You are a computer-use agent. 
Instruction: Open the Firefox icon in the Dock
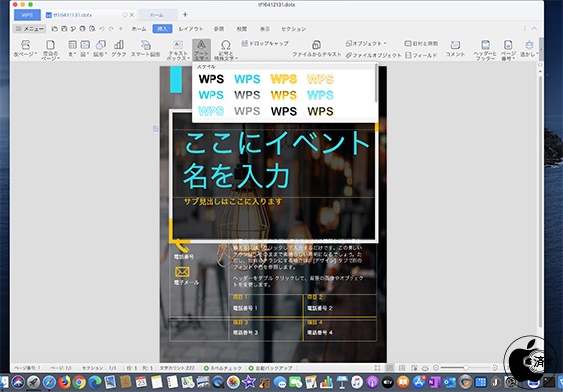point(65,382)
